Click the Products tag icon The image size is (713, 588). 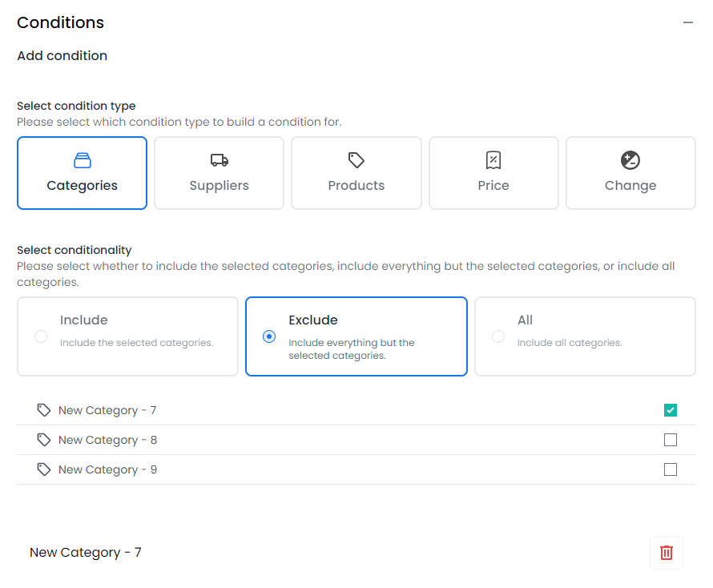coord(356,160)
